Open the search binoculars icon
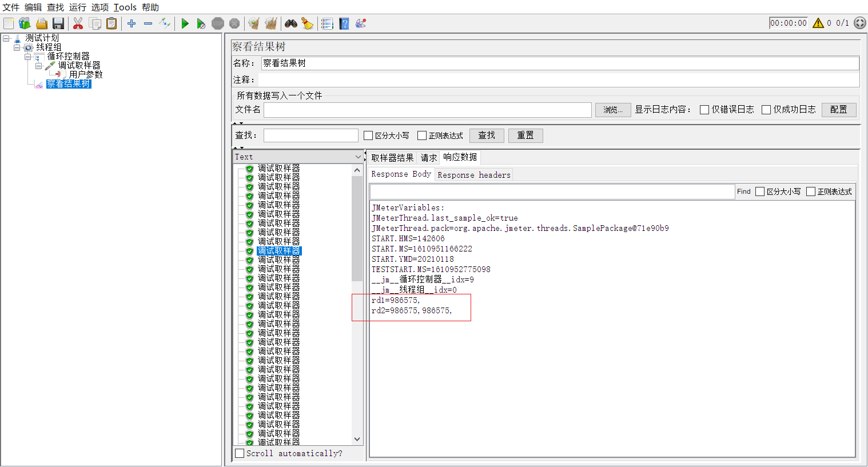This screenshot has width=868, height=467. click(x=291, y=23)
